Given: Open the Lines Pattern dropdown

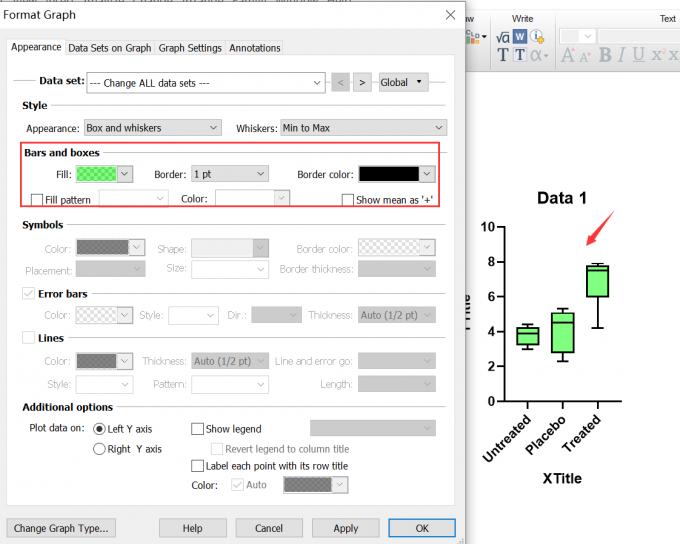Looking at the screenshot, I should coord(230,384).
